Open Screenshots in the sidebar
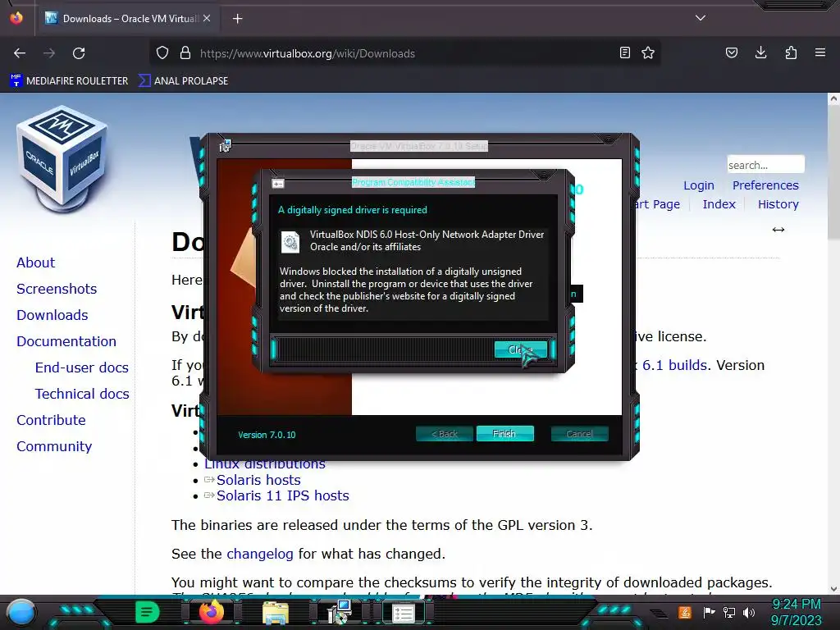Screen dimensions: 840x630 click(x=57, y=289)
